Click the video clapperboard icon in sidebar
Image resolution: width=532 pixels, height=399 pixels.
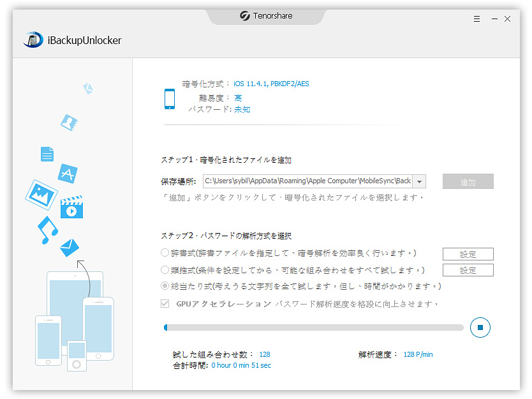click(x=71, y=207)
